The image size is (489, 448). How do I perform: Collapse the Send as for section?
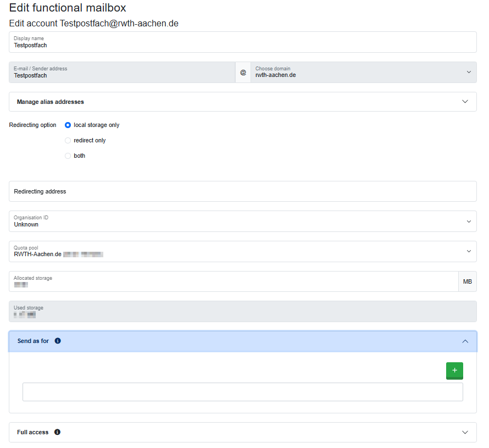pyautogui.click(x=242, y=341)
